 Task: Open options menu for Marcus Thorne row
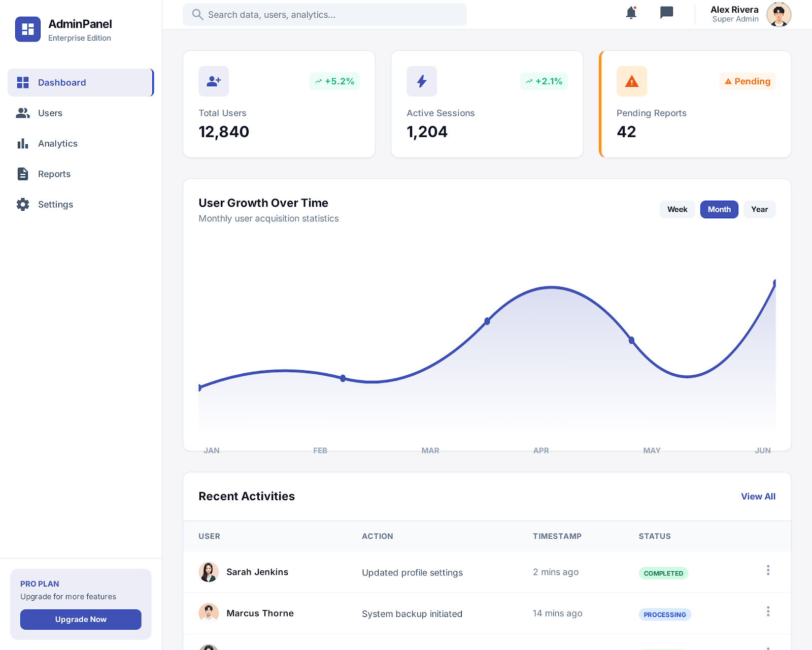pos(768,611)
